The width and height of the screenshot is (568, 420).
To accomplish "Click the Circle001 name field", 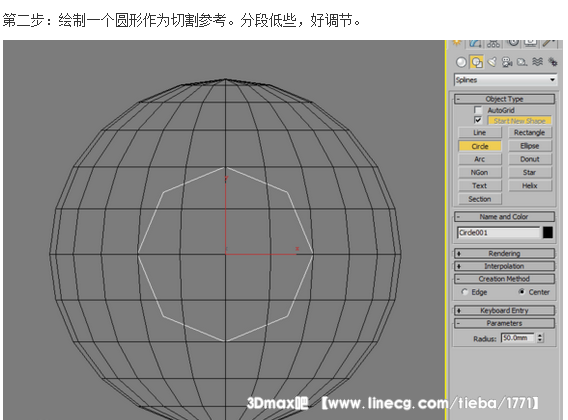I will point(499,233).
